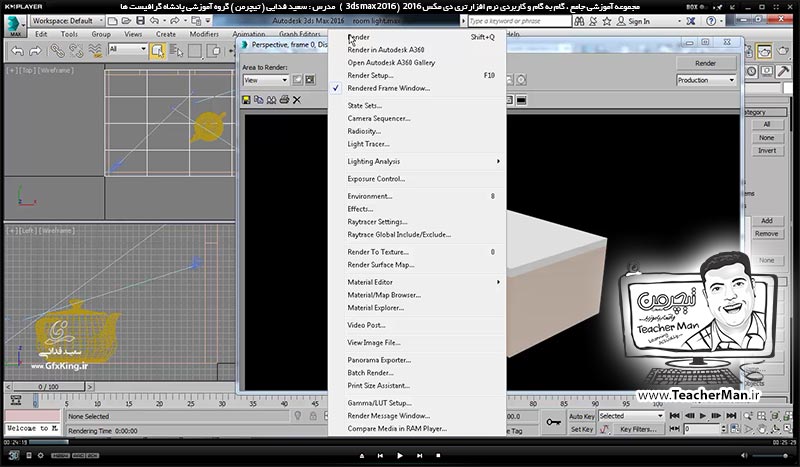Click Previous Frame playback control
This screenshot has width=800, height=467.
coord(689,416)
